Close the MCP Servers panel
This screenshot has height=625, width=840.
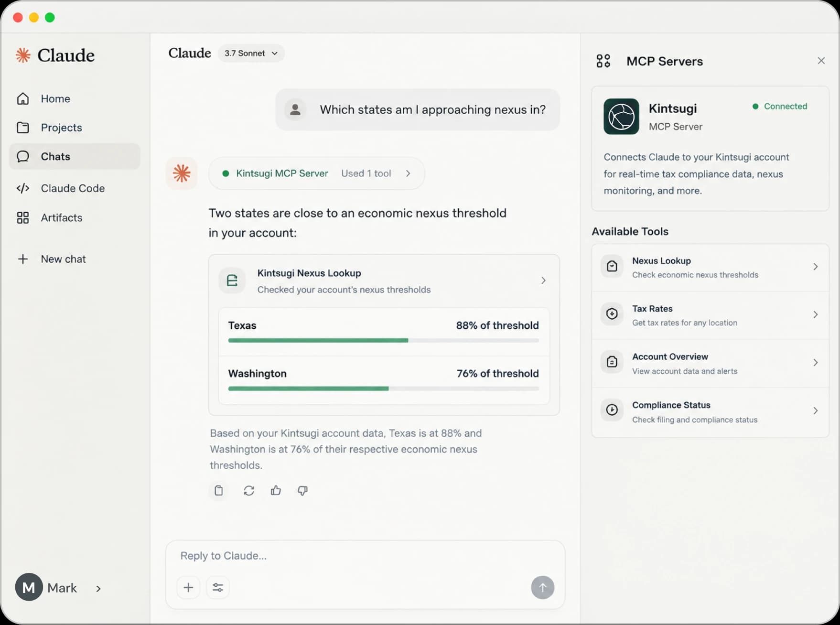pos(821,61)
